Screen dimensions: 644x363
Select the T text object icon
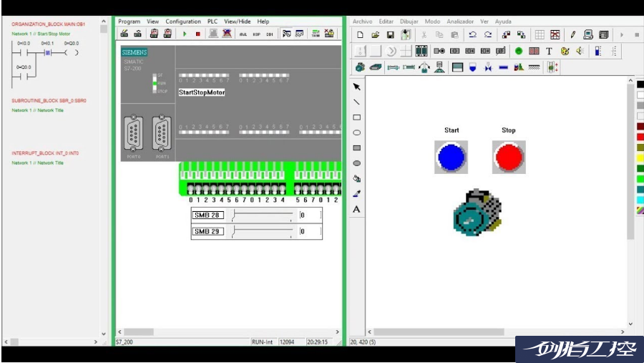549,51
